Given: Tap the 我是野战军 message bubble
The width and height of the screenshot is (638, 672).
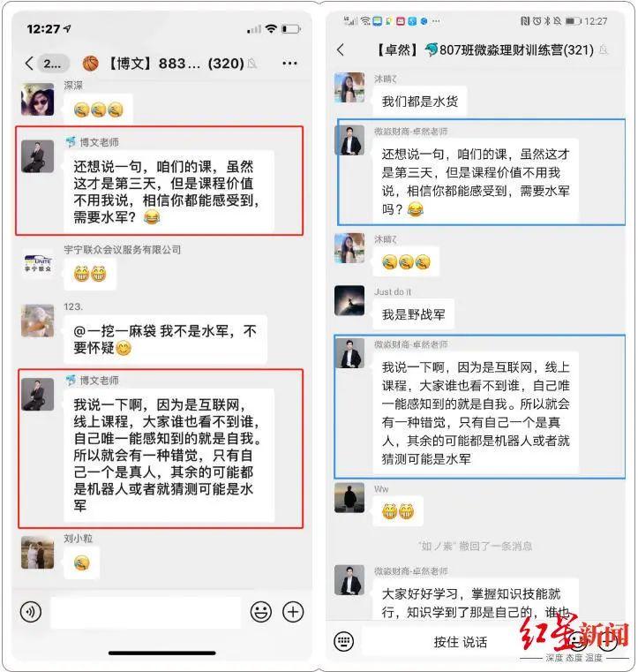Looking at the screenshot, I should click(x=414, y=314).
